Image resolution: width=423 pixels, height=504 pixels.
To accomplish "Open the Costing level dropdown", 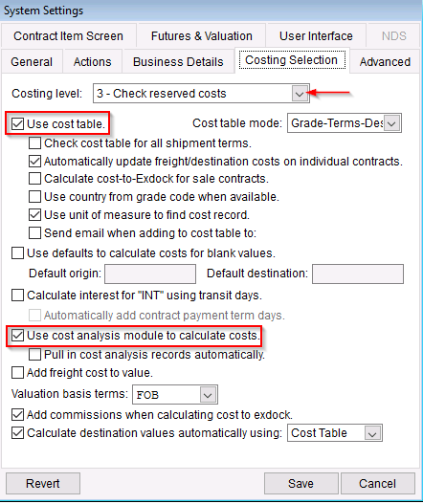I will [x=300, y=94].
